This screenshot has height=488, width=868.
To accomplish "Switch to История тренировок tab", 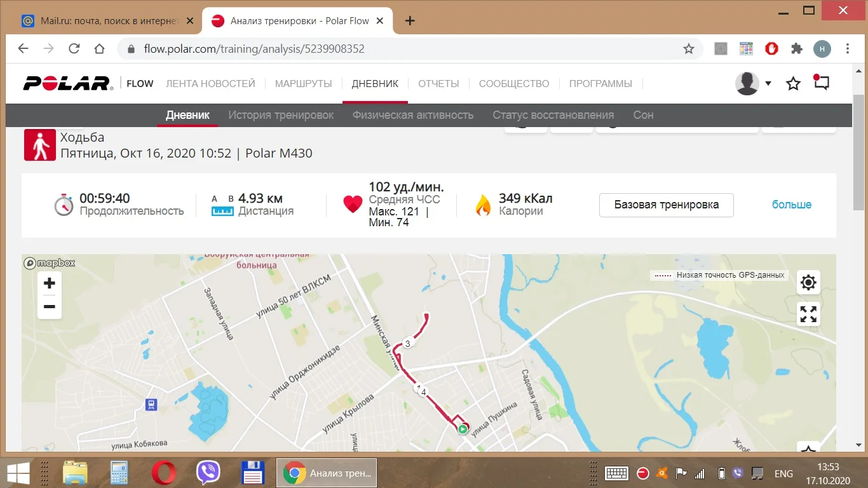I will [281, 115].
